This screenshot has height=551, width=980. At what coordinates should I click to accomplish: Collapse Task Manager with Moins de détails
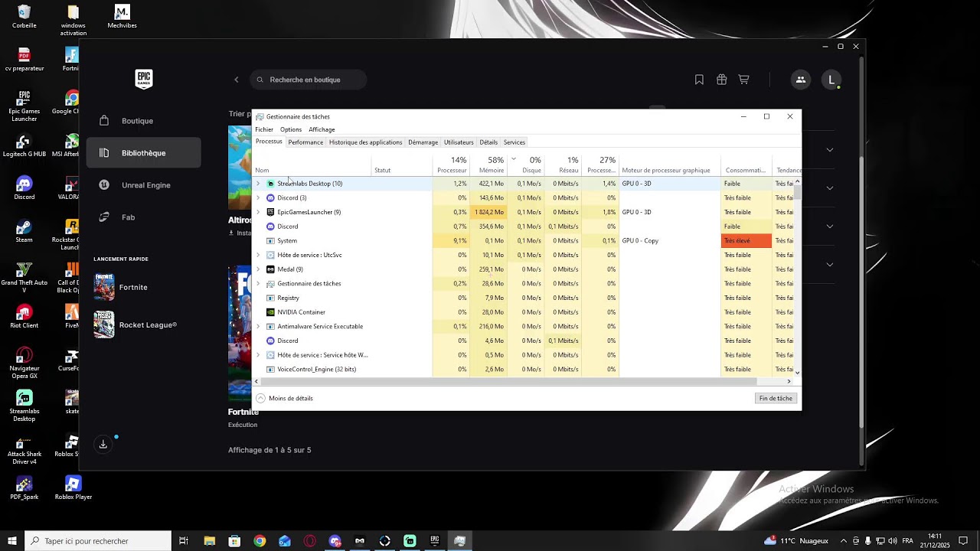pos(285,399)
